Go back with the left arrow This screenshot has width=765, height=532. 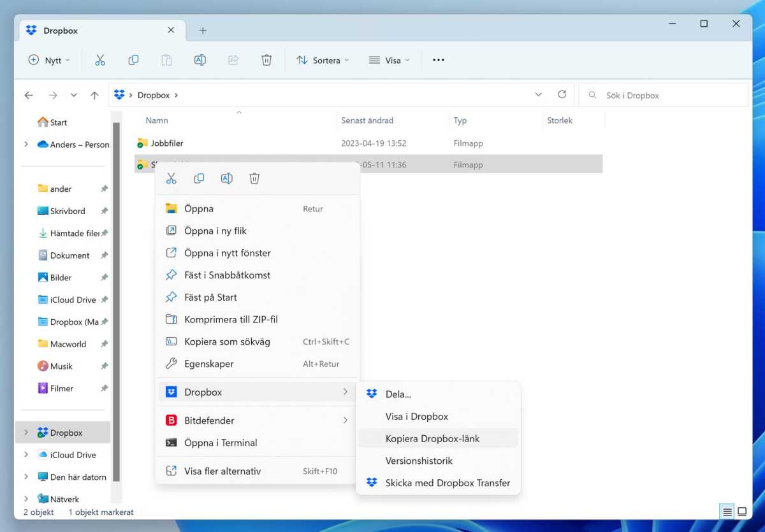29,95
